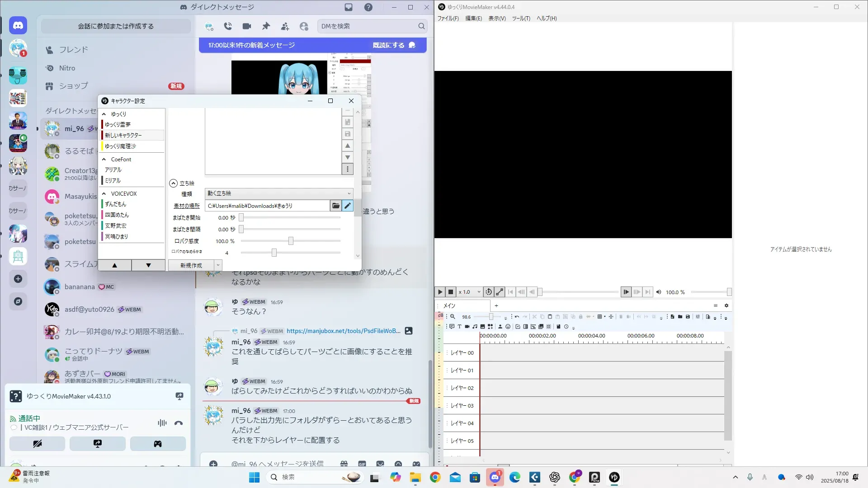Click the pencil edit icon beside material path

[x=347, y=206]
